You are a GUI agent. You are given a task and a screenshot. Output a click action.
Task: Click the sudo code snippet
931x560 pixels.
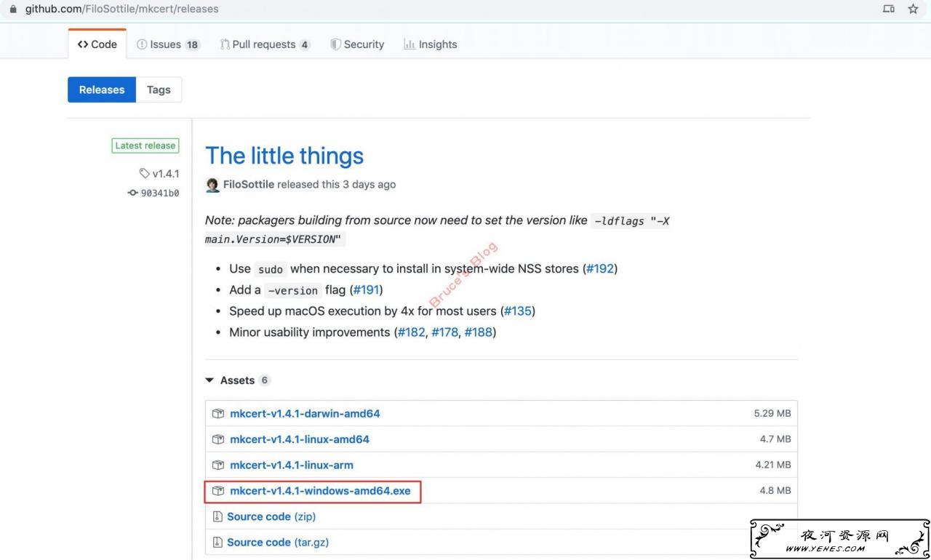(x=271, y=269)
